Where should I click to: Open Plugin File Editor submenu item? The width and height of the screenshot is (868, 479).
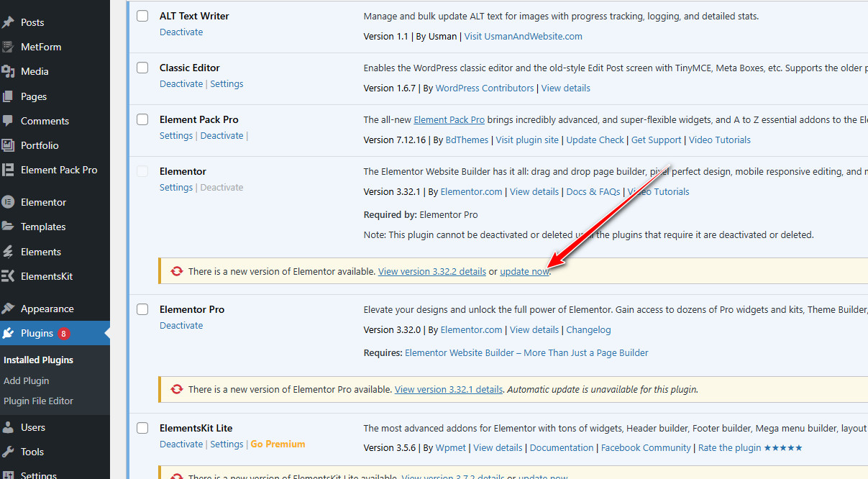pyautogui.click(x=39, y=401)
